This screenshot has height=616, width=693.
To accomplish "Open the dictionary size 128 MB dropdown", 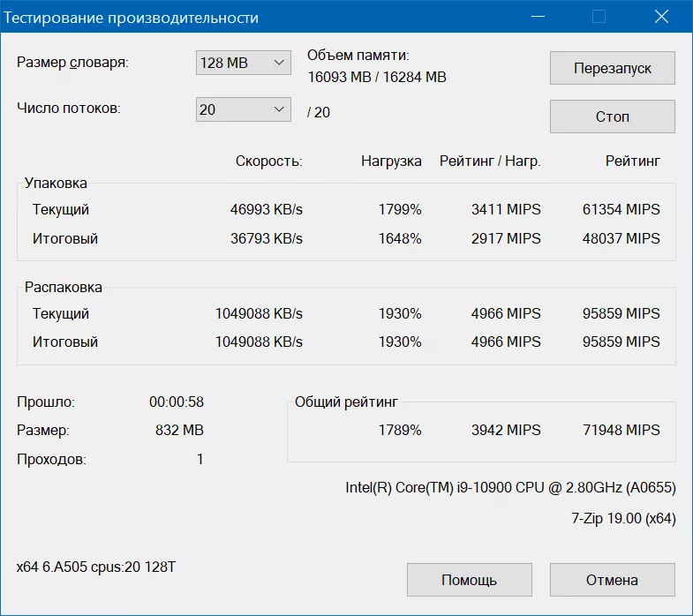I will (243, 63).
